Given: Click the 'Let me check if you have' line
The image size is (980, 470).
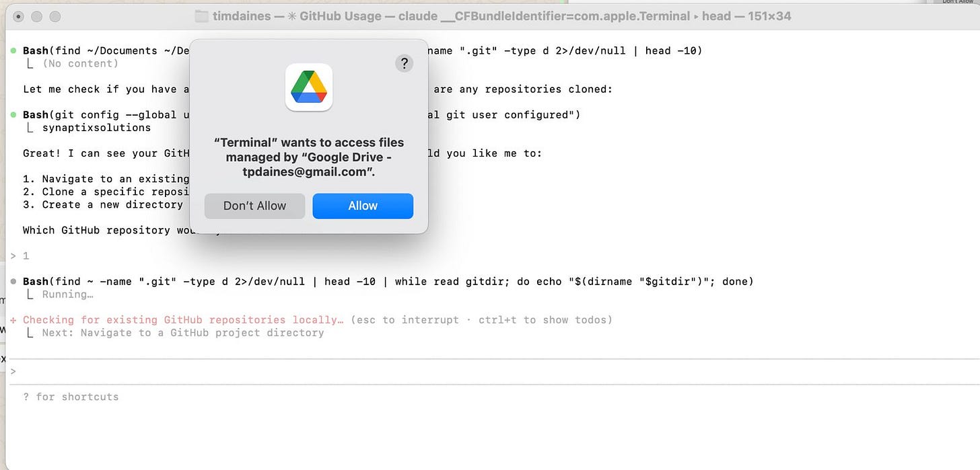Looking at the screenshot, I should 318,89.
